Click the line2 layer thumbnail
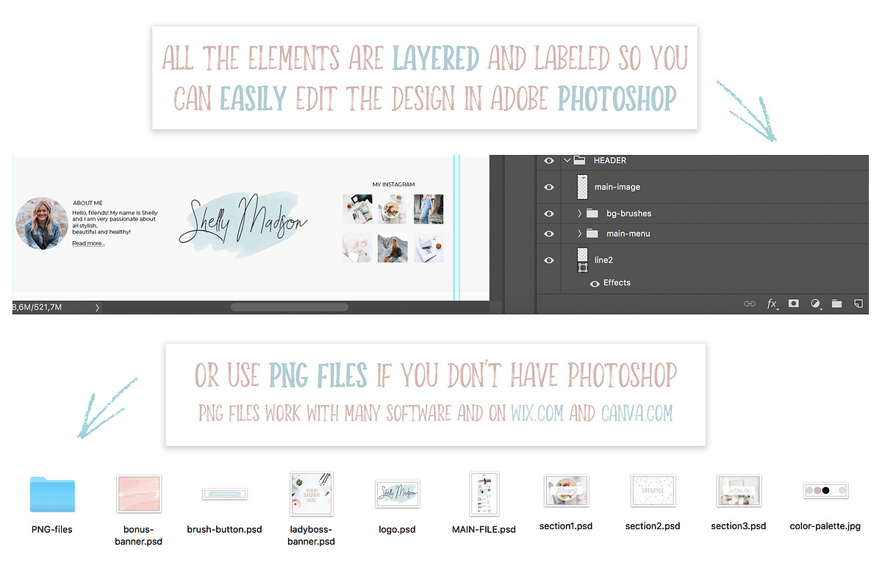The height and width of the screenshot is (588, 882). (x=584, y=254)
